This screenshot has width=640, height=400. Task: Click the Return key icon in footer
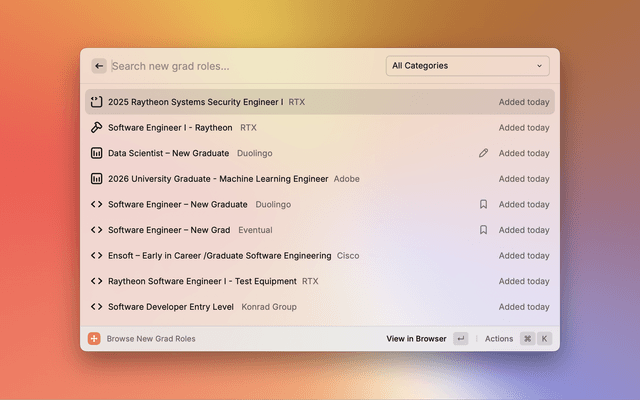click(460, 338)
